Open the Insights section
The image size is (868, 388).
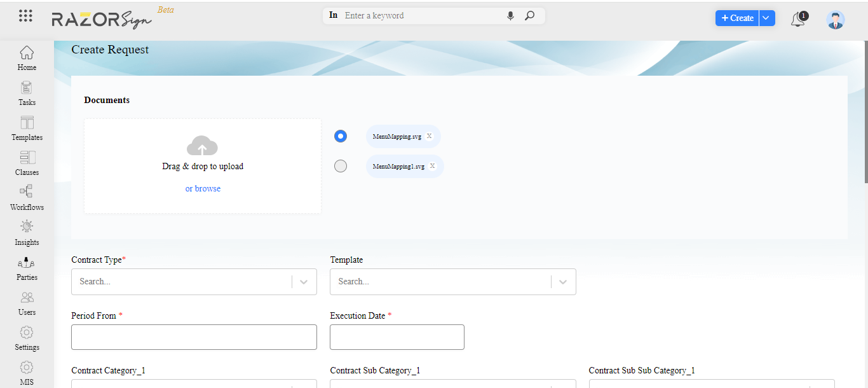point(26,232)
